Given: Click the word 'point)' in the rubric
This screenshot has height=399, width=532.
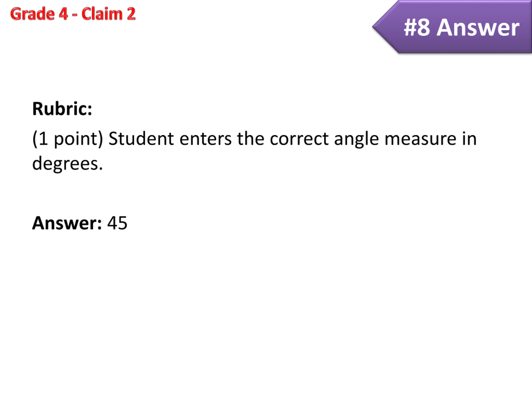Looking at the screenshot, I should click(x=78, y=139).
